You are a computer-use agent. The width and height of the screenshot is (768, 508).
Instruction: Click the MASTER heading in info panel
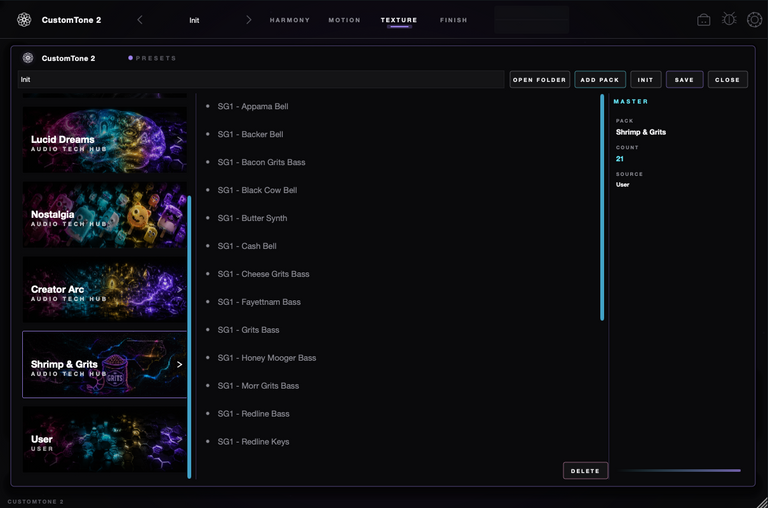(x=631, y=101)
